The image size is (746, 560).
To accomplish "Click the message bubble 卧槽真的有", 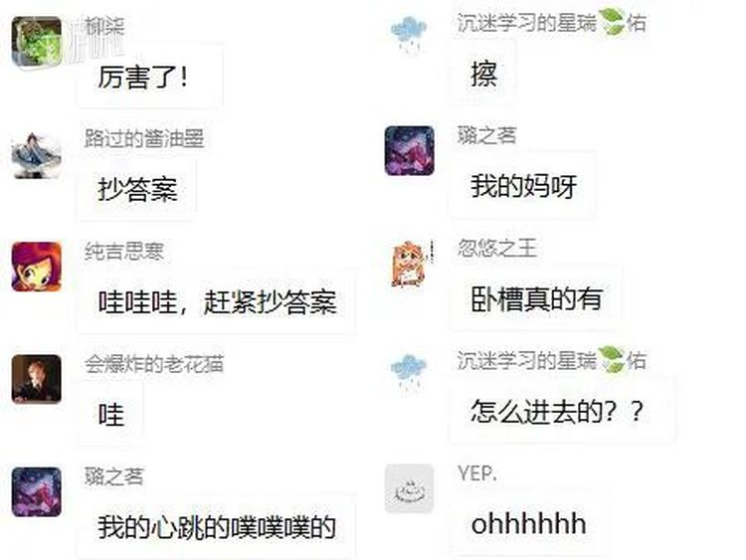I will 536,298.
